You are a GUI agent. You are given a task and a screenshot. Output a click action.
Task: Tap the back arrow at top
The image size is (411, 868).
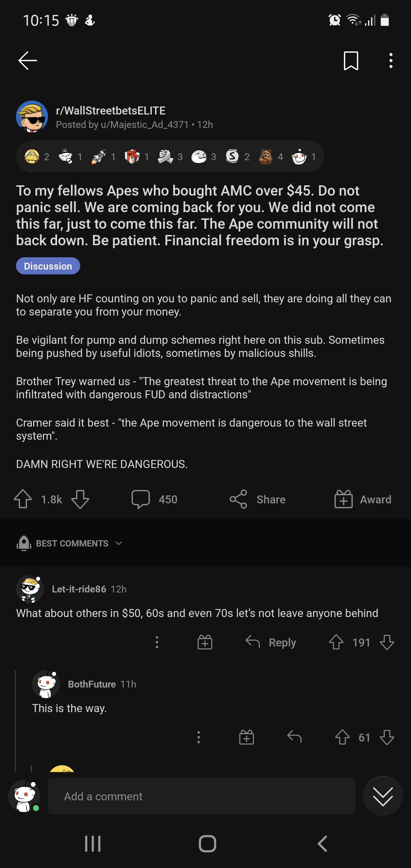tap(28, 61)
